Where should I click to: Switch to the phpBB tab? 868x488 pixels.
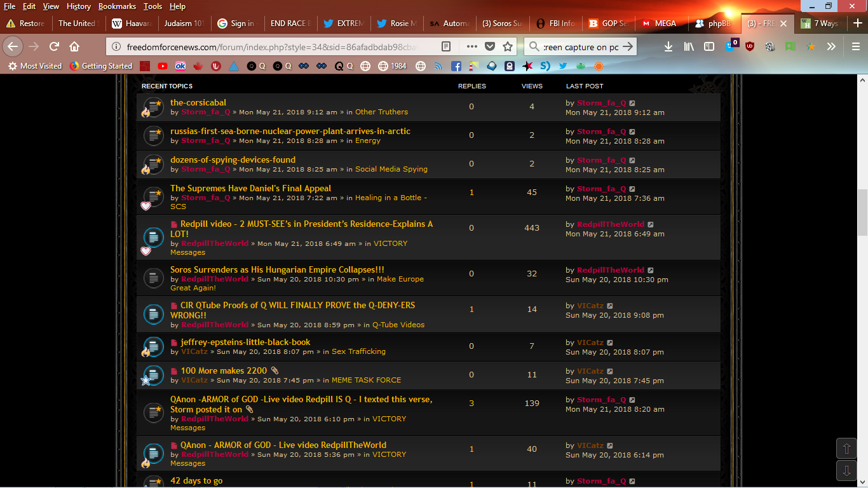(x=715, y=24)
